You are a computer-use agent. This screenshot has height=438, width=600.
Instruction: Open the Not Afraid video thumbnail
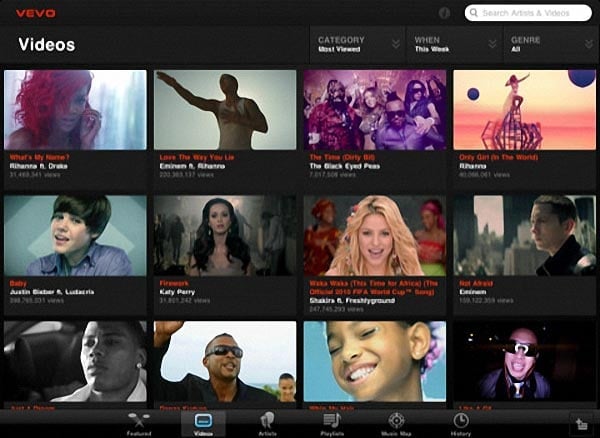(525, 236)
